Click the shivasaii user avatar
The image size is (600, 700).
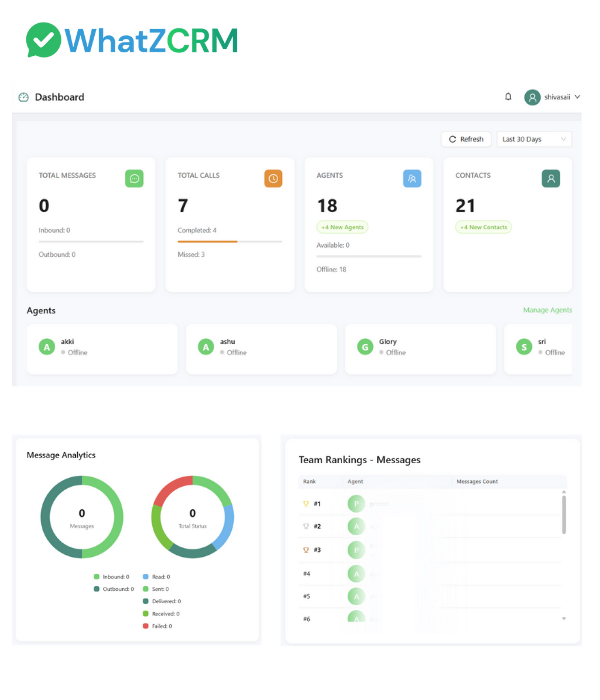(x=532, y=97)
